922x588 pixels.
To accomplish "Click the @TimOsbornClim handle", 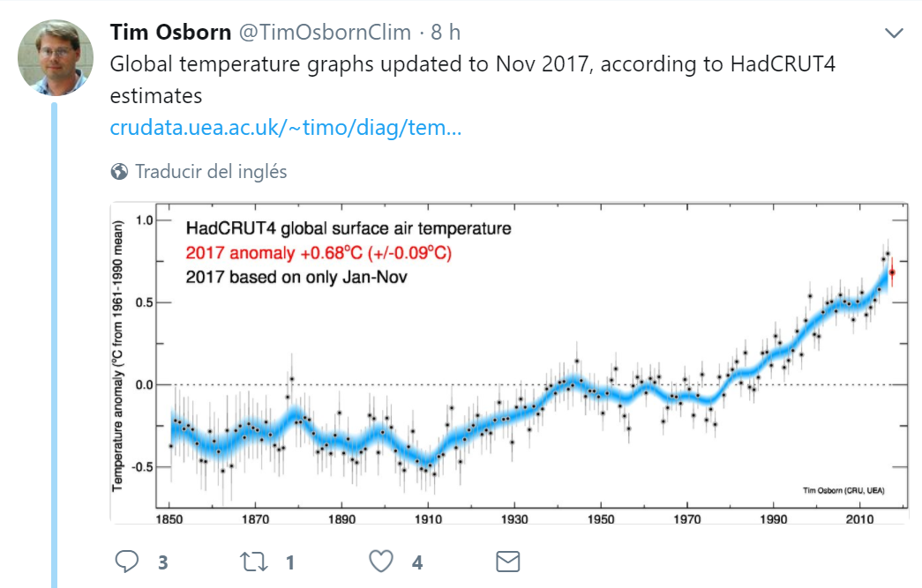I will point(325,33).
